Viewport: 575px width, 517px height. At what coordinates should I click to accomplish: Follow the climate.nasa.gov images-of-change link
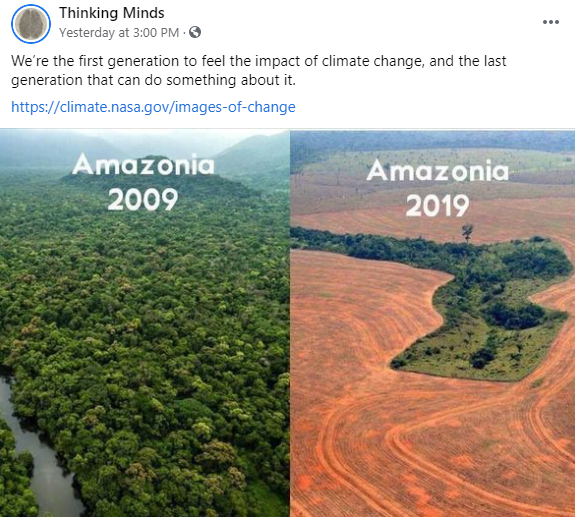153,107
